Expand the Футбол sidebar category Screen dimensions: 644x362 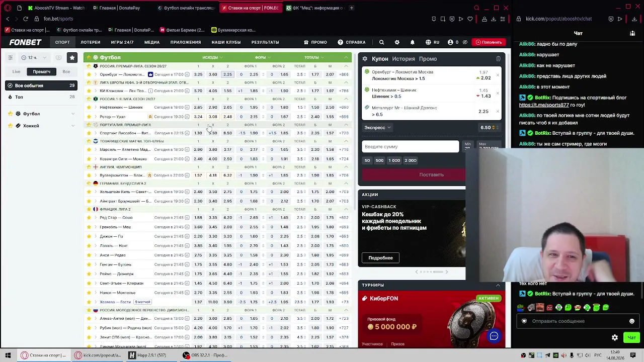tap(73, 114)
